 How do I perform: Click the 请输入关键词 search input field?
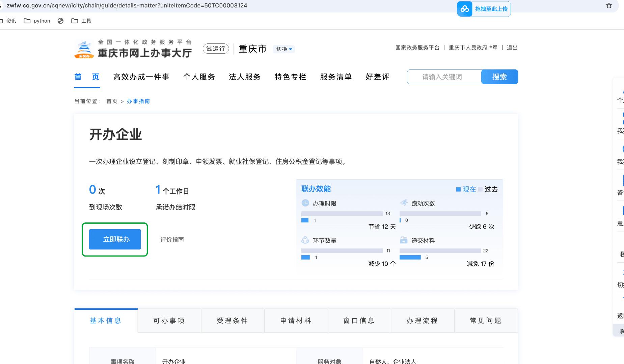tap(442, 77)
